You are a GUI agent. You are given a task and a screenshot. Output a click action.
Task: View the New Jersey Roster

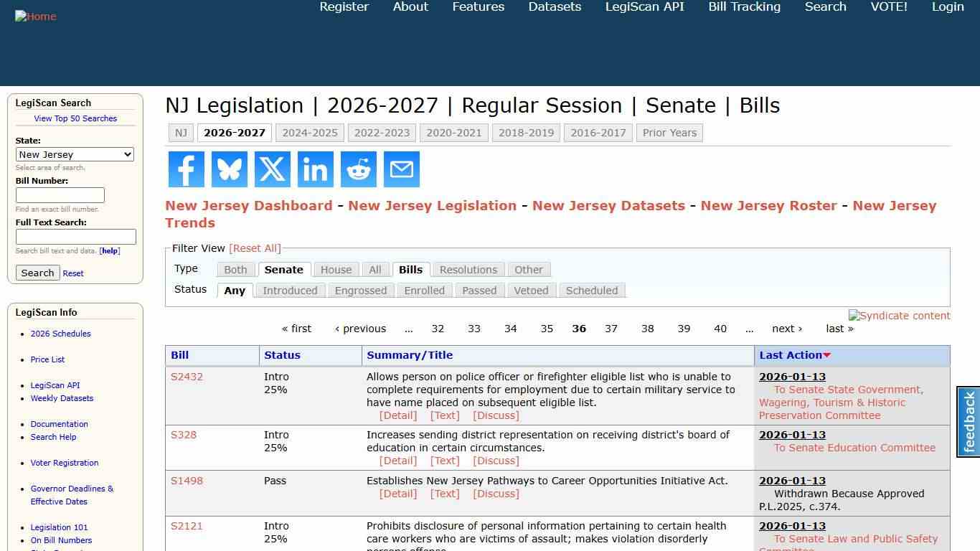pyautogui.click(x=768, y=205)
